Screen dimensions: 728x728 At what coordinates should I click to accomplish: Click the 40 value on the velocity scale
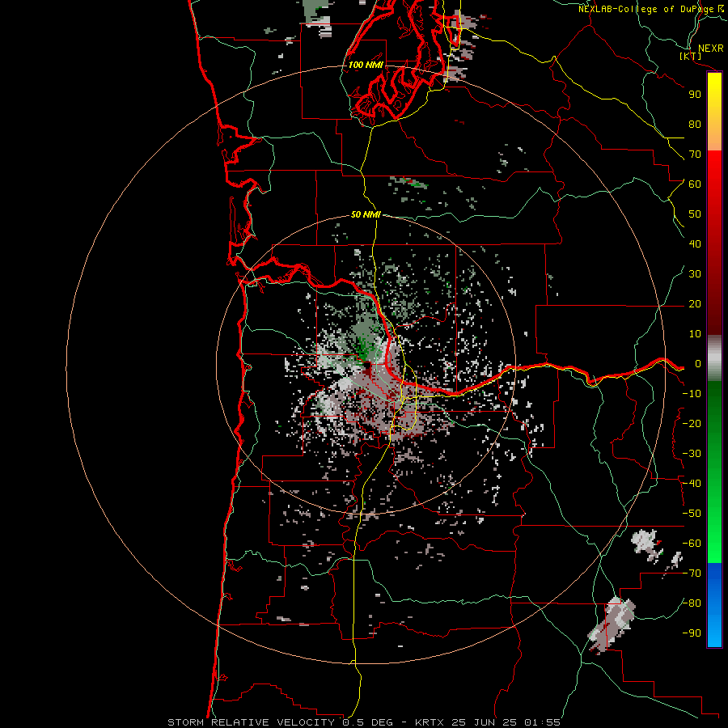click(x=695, y=244)
